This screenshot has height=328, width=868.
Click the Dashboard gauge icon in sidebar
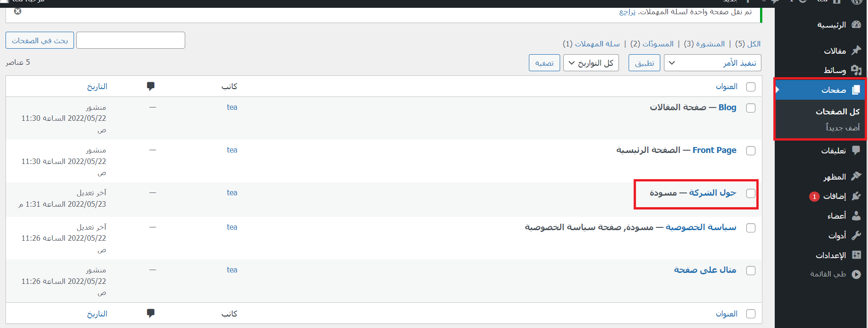tap(856, 25)
